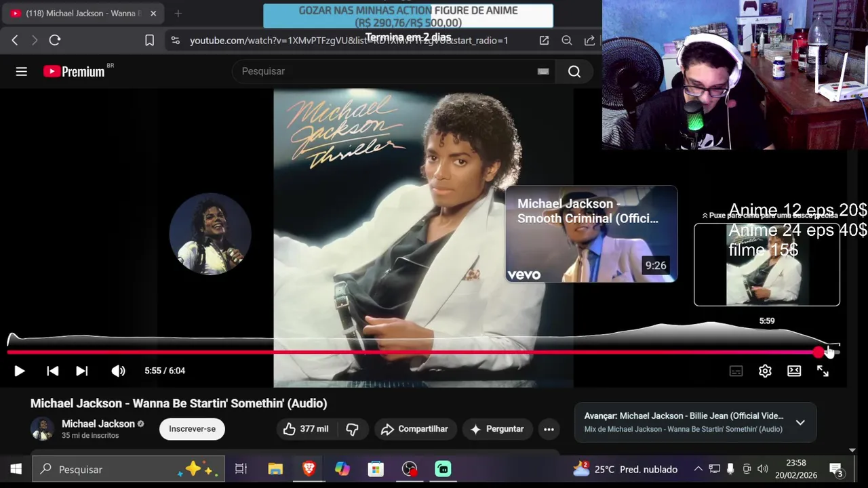Open page in app icon in address bar
Screen dimensions: 868x488
pyautogui.click(x=544, y=41)
